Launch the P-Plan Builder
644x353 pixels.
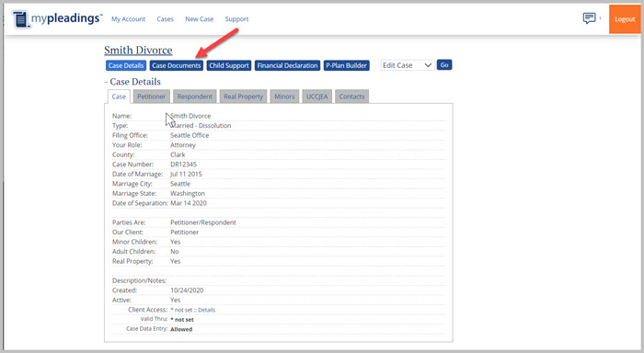tap(346, 65)
